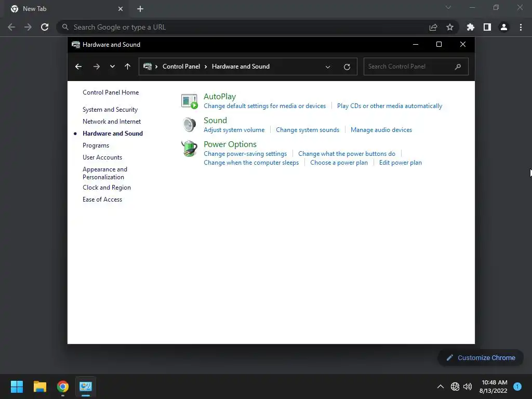Bookmark this tab with star icon

click(x=450, y=27)
